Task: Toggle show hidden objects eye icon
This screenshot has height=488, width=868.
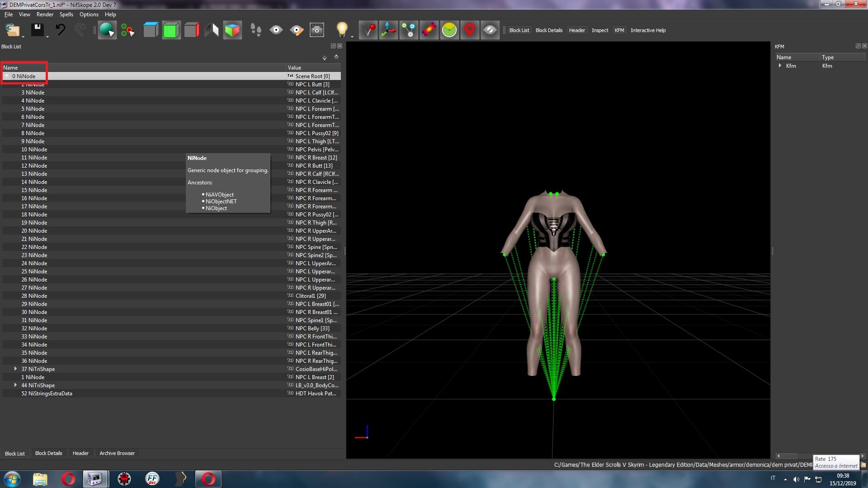Action: click(x=490, y=30)
